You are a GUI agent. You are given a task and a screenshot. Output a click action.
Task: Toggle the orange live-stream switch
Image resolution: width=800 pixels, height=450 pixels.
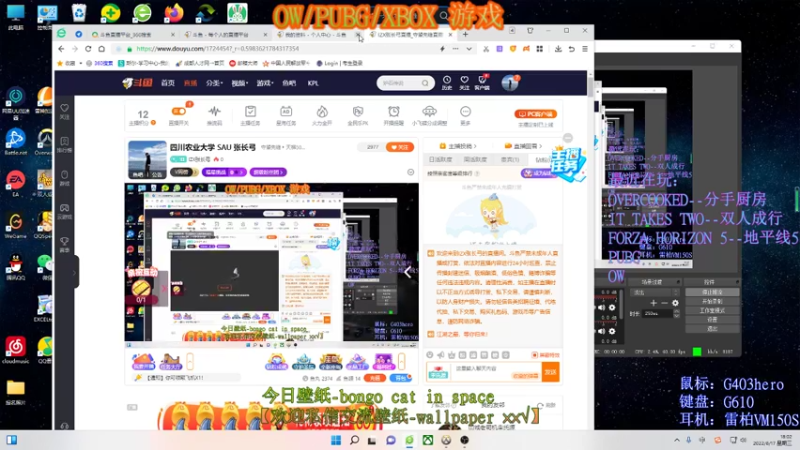click(x=179, y=111)
